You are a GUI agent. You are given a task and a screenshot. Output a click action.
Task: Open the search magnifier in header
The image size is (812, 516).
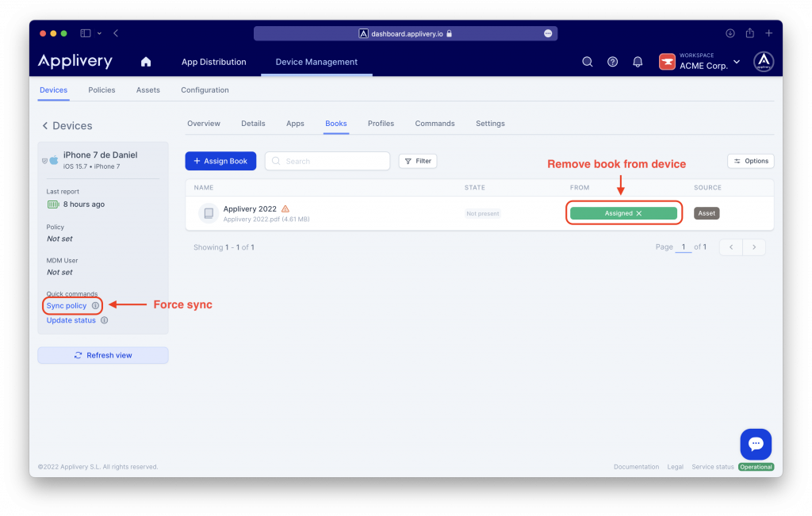[x=588, y=62]
